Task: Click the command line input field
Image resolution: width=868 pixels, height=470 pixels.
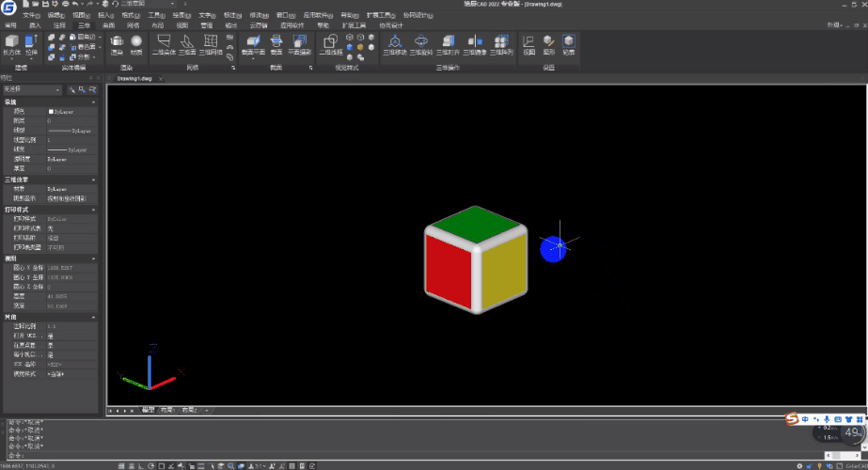Action: click(415, 455)
